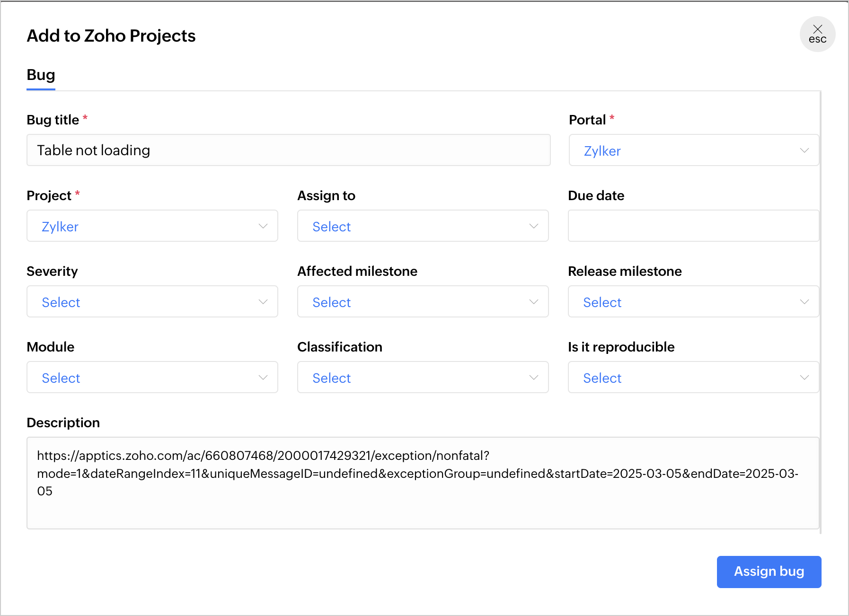This screenshot has height=616, width=849.
Task: Open the Classification dropdown
Action: tap(423, 377)
